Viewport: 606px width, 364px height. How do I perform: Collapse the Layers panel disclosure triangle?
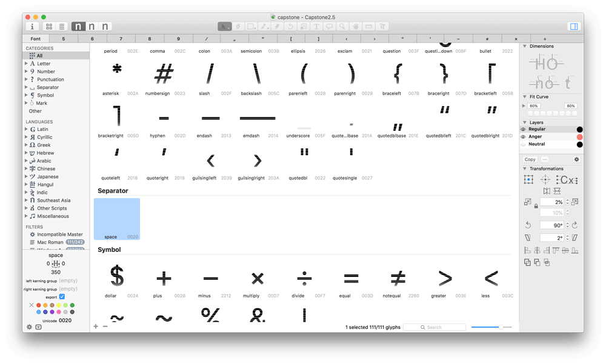click(x=524, y=122)
